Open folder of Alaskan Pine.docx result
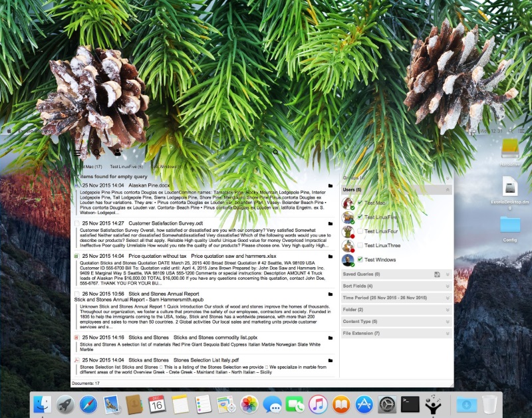Screen dimensions: 532x418 click(331, 186)
